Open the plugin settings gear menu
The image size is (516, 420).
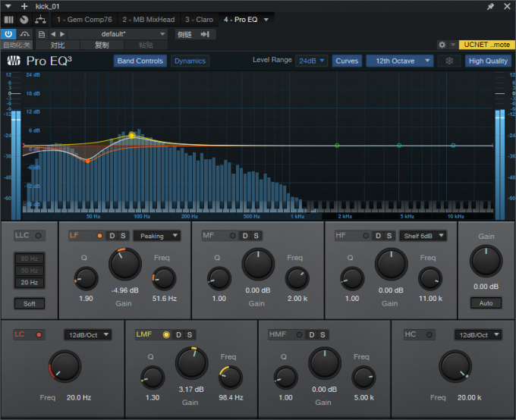click(442, 45)
